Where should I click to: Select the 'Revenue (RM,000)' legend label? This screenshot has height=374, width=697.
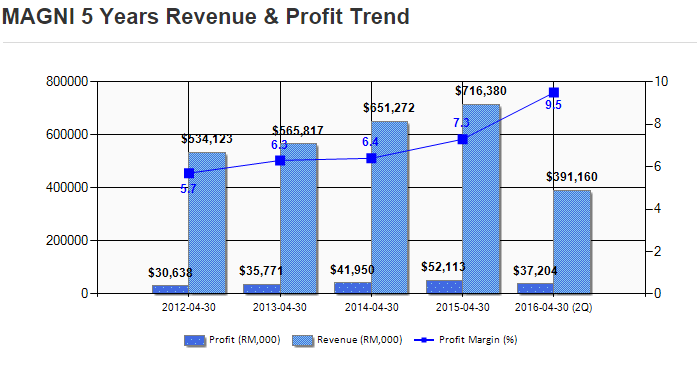[360, 340]
